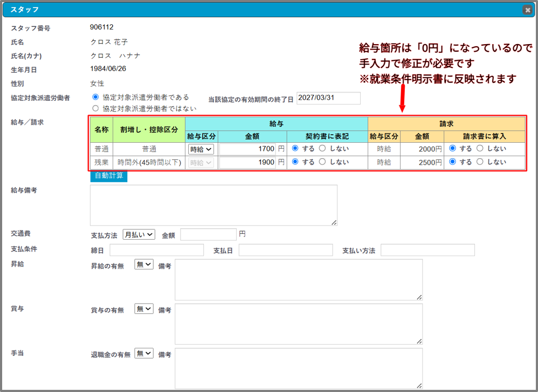Click 割増し・控除区分 column header
This screenshot has height=392, width=538.
[149, 130]
